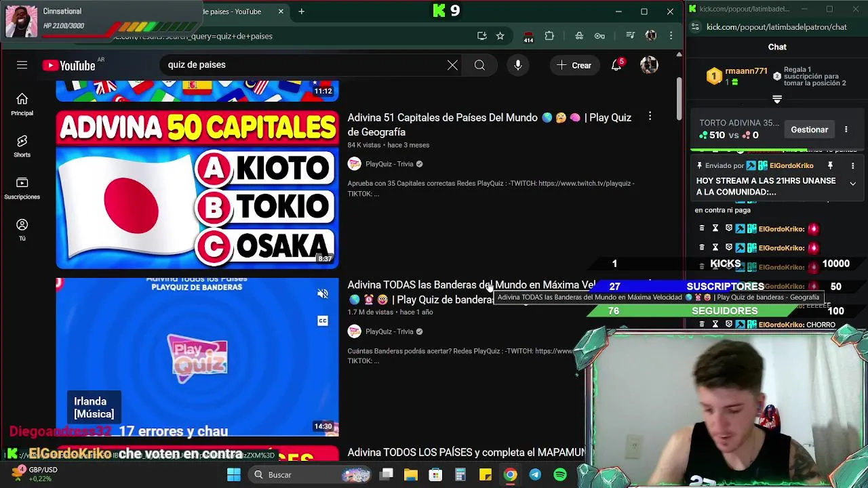Open the Principal sidebar section
This screenshot has height=488, width=868.
[22, 104]
